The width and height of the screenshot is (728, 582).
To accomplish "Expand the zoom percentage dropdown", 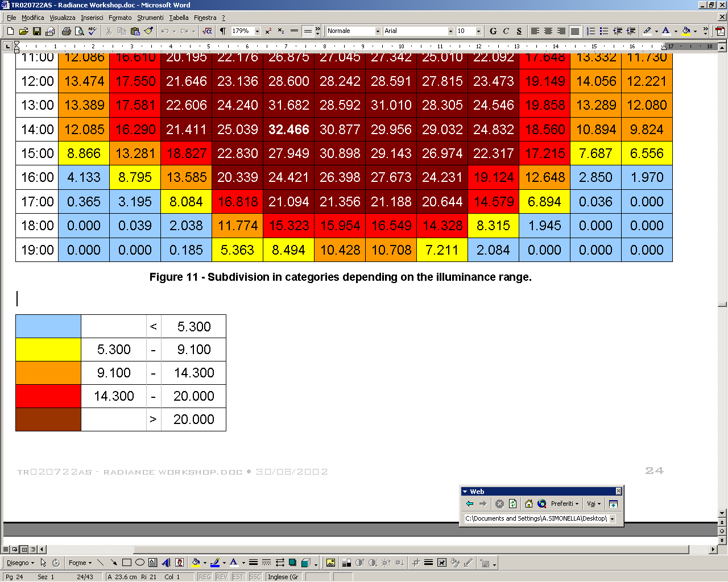I will click(x=257, y=31).
